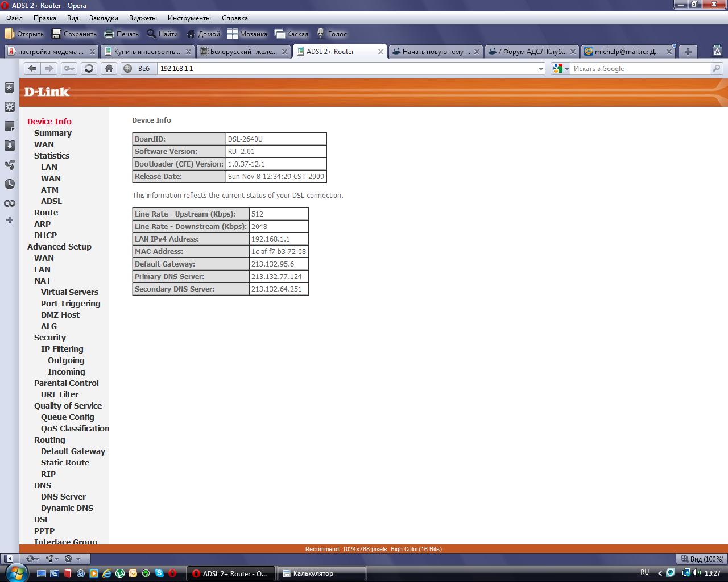Open the address bar history dropdown

click(x=541, y=69)
